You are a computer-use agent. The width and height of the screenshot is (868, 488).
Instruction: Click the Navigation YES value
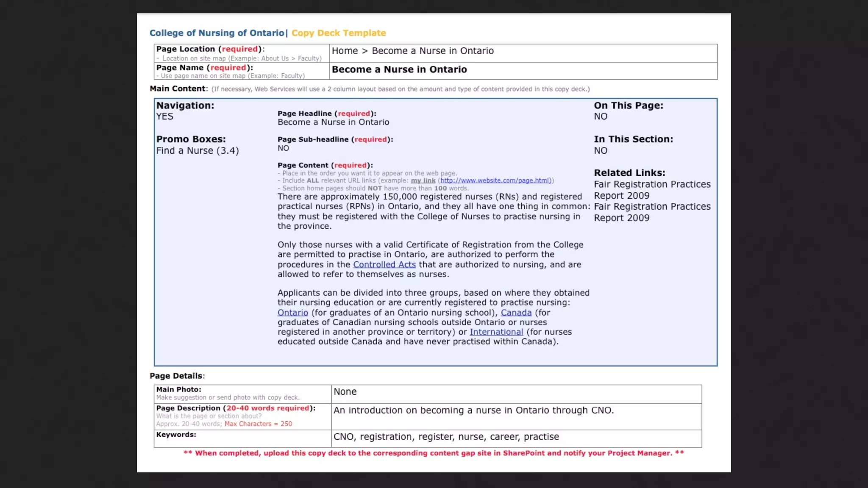click(164, 116)
